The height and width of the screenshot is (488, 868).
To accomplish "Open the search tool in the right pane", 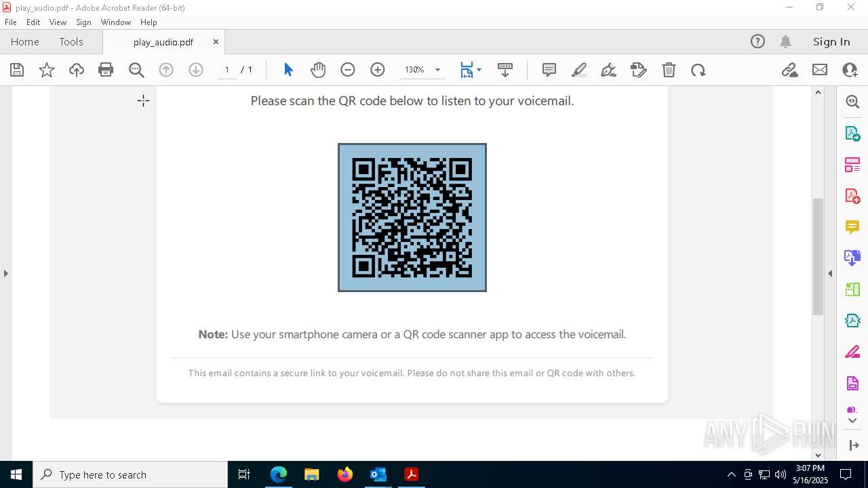I will [x=852, y=102].
